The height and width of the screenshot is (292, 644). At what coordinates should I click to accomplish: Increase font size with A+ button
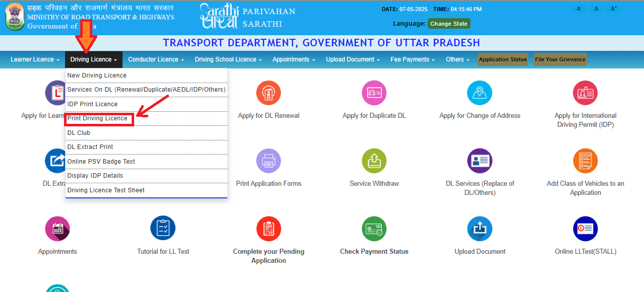point(614,9)
